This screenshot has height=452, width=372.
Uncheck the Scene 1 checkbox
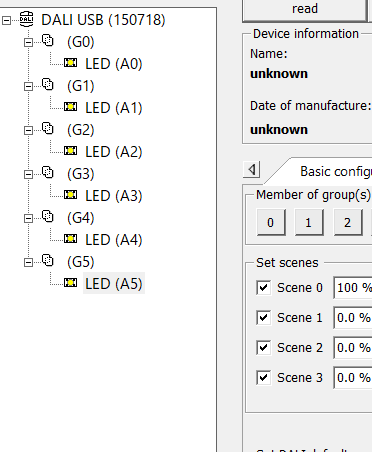pyautogui.click(x=263, y=317)
